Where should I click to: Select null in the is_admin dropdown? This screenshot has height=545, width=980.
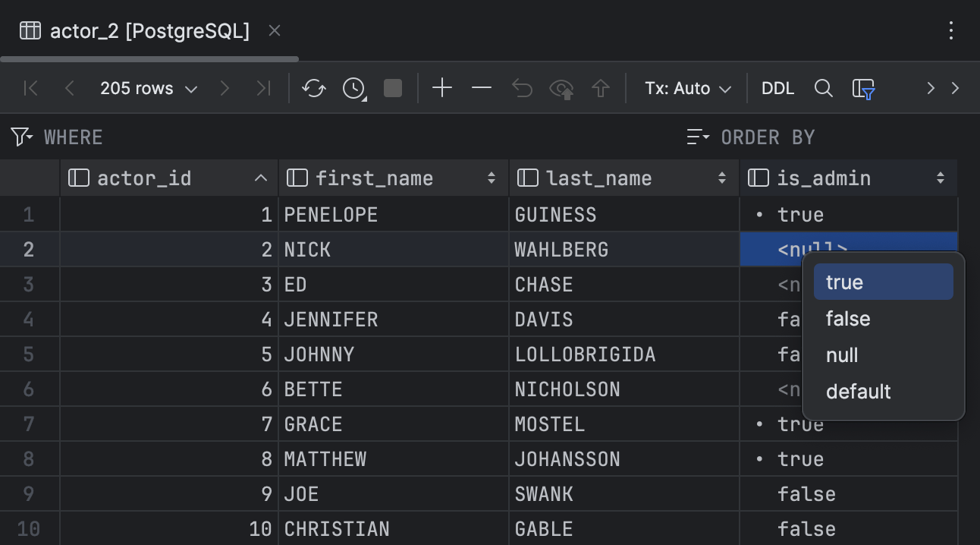842,355
